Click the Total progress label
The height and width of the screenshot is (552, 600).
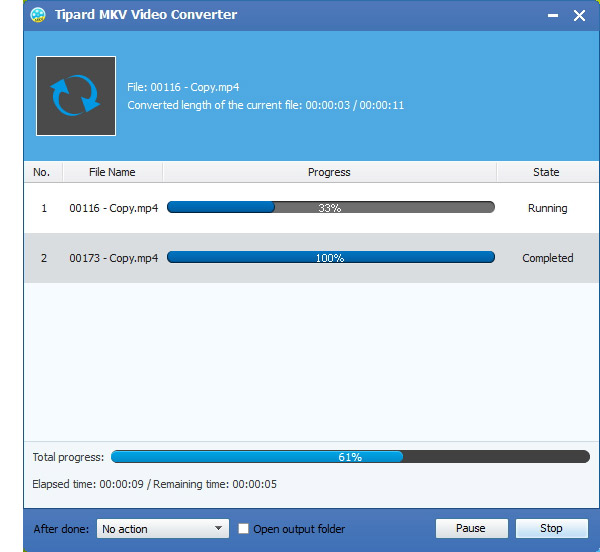click(68, 457)
